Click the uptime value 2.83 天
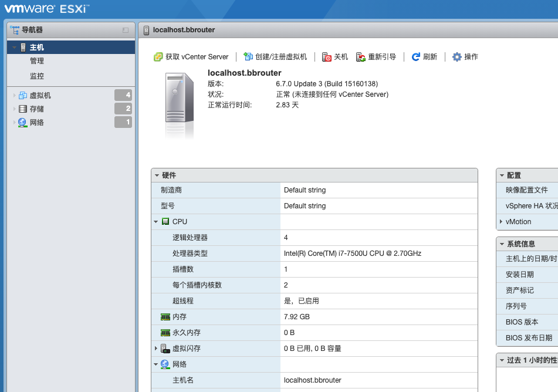The image size is (558, 392). pyautogui.click(x=287, y=105)
